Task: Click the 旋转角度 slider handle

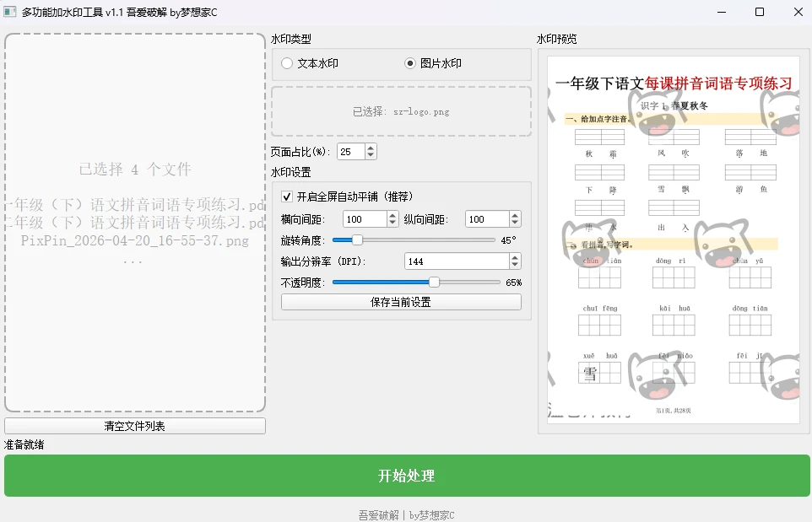Action: [x=356, y=239]
